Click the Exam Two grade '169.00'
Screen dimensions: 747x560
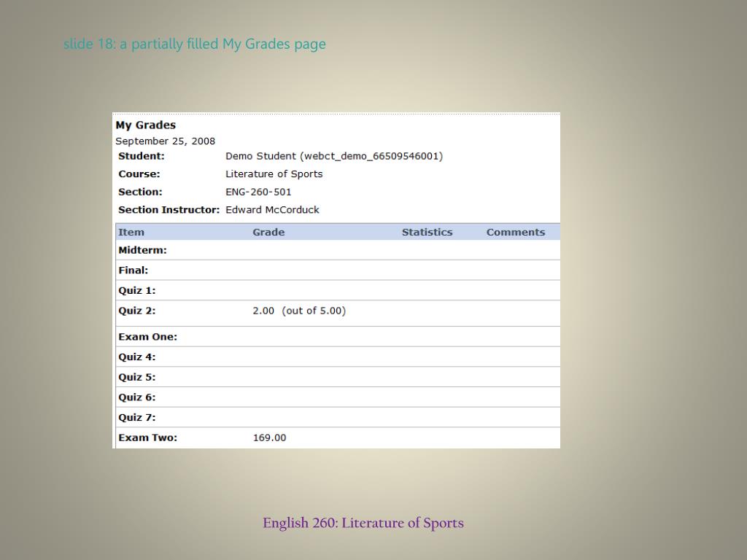tap(270, 437)
